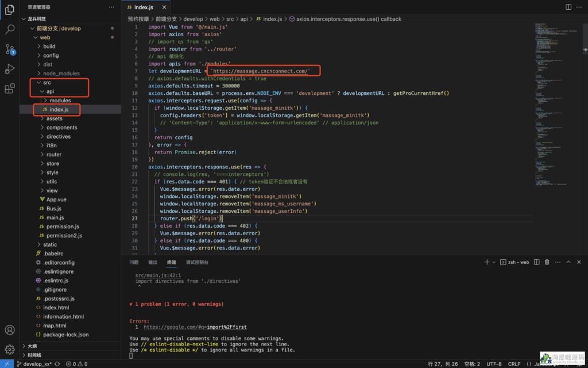Viewport: 588px width, 368px height.
Task: Open terminal panel more actions ellipsis
Action: coord(558,262)
